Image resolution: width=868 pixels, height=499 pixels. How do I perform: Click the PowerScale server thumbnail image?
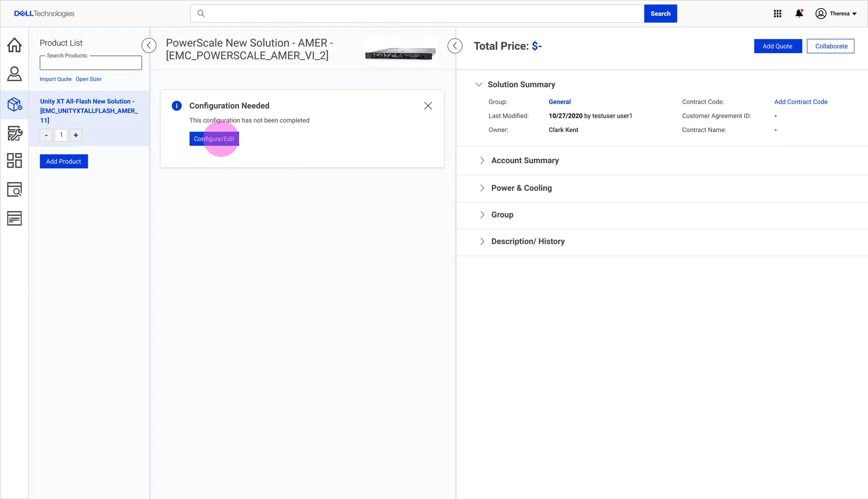tap(401, 53)
